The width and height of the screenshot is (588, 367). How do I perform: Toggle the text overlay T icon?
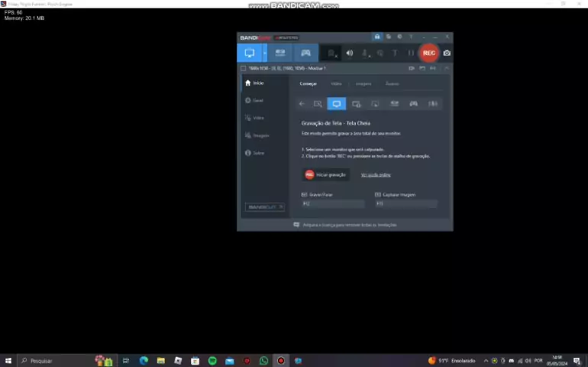(x=395, y=54)
